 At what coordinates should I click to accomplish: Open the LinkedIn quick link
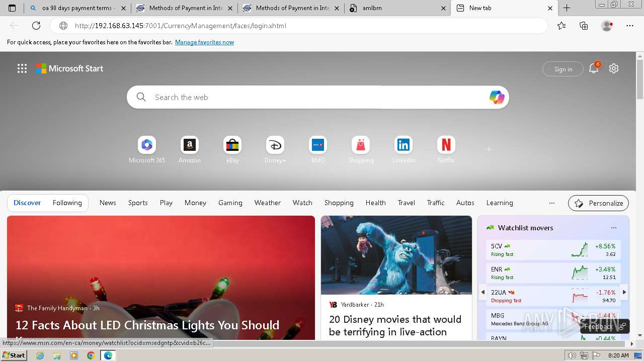click(x=404, y=150)
